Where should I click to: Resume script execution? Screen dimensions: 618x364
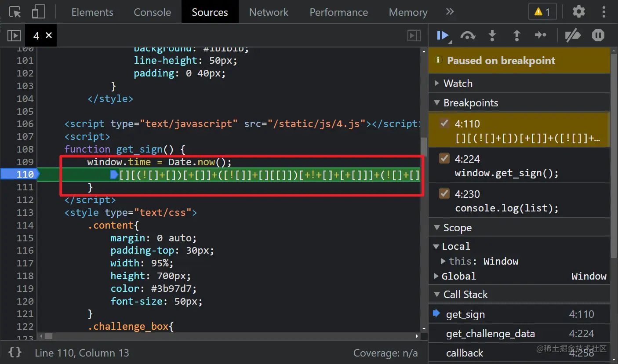(x=443, y=35)
